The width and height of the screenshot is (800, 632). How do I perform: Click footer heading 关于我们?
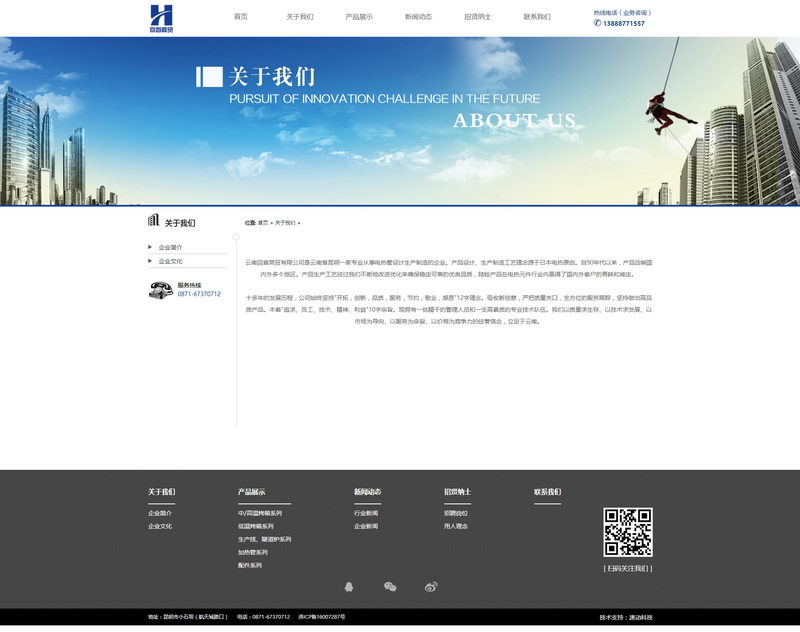click(x=162, y=492)
